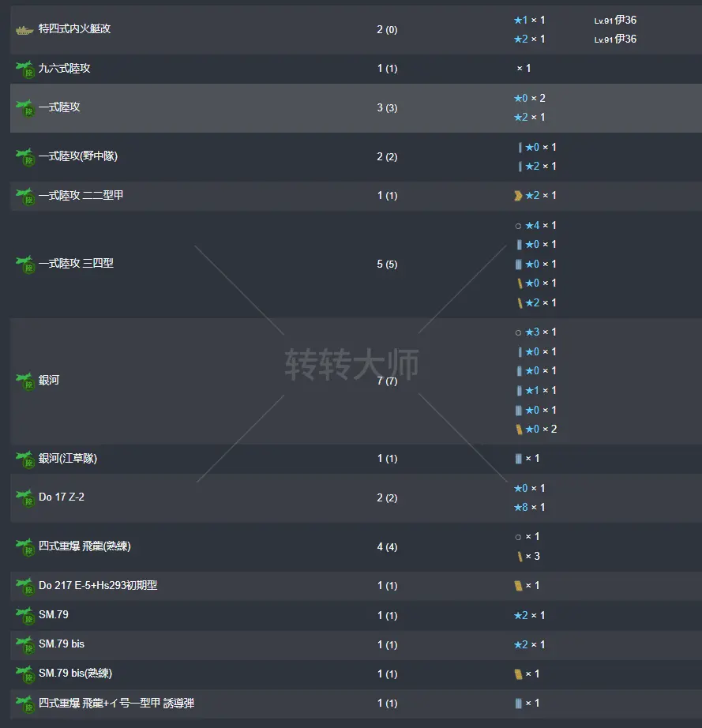
Task: Click the plane icon next to SM.79 bis(熟練)
Action: (x=24, y=674)
